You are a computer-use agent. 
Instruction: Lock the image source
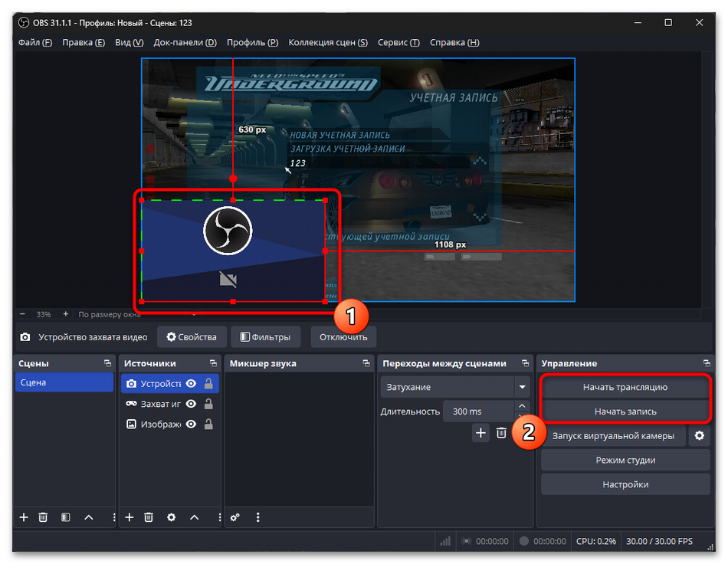[x=209, y=424]
